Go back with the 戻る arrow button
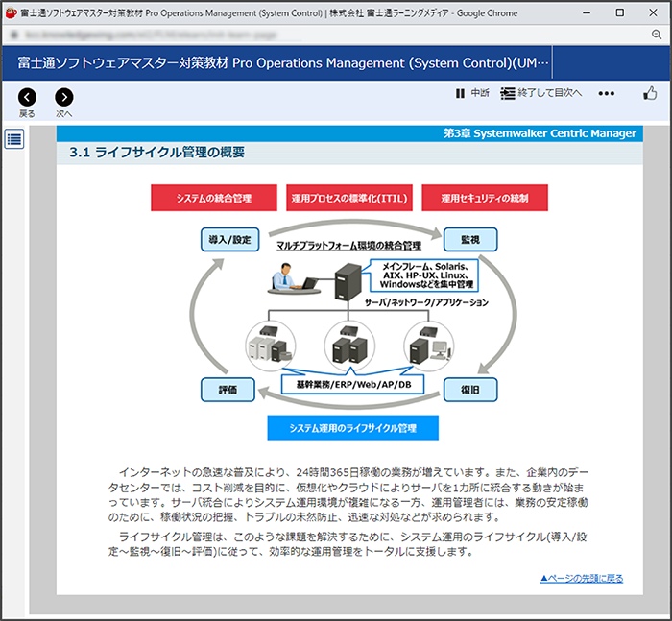 27,98
